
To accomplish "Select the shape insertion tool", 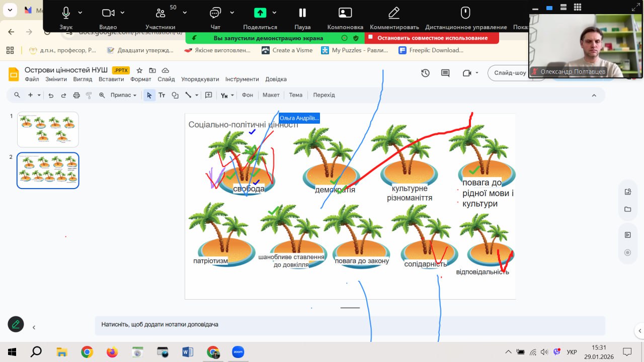I will tap(175, 95).
